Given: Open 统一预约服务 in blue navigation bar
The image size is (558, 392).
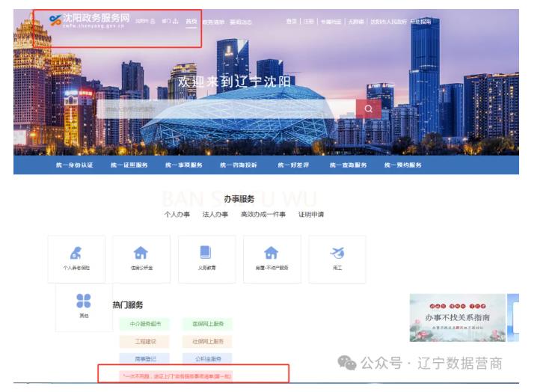Looking at the screenshot, I should [403, 165].
